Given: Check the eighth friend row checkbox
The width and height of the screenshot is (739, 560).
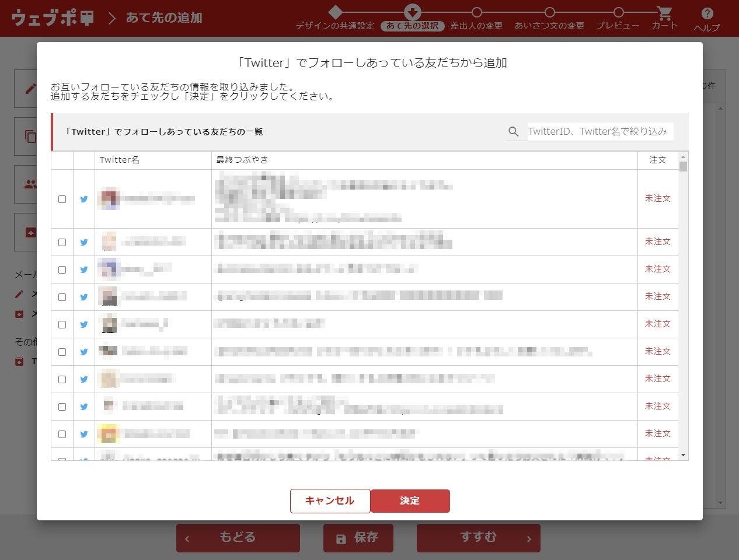Looking at the screenshot, I should pyautogui.click(x=62, y=407).
